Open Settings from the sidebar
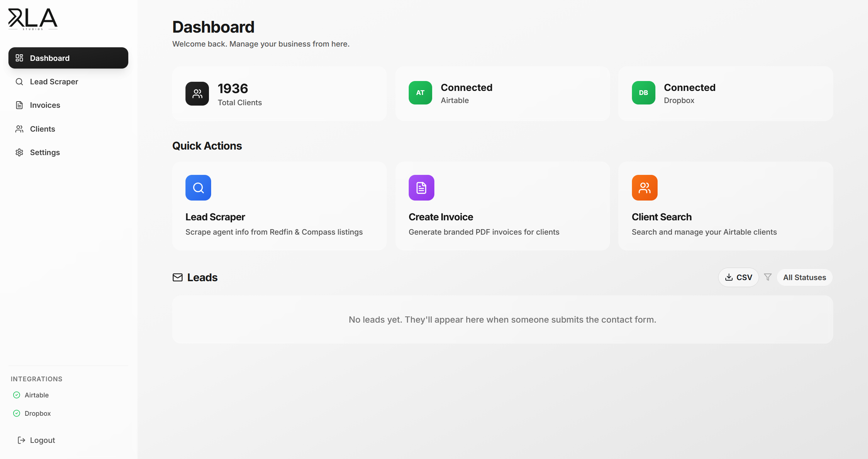Viewport: 868px width, 459px height. coord(45,153)
